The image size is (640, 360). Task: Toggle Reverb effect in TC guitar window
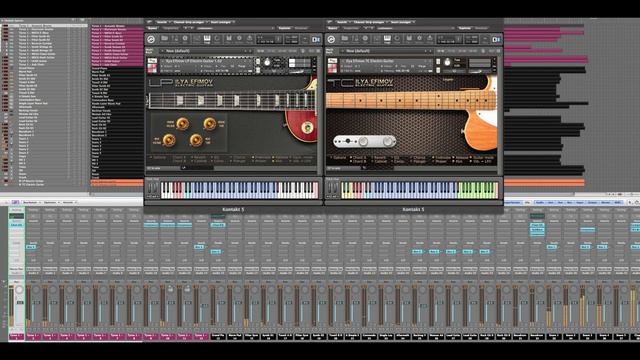378,158
